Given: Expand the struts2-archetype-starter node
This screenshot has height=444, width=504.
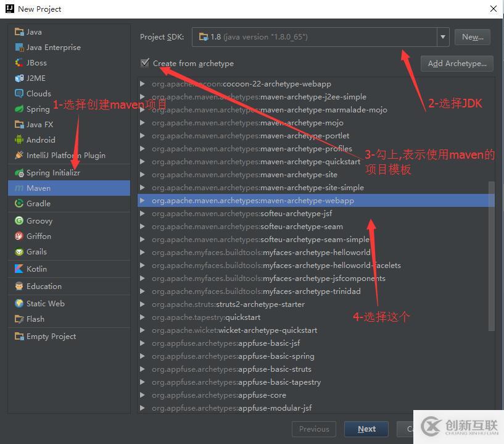Looking at the screenshot, I should tap(143, 304).
